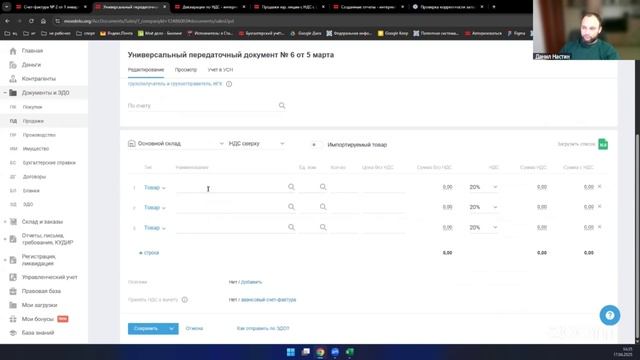
Task: Switch to the Учет в УСН tab
Action: pos(220,70)
